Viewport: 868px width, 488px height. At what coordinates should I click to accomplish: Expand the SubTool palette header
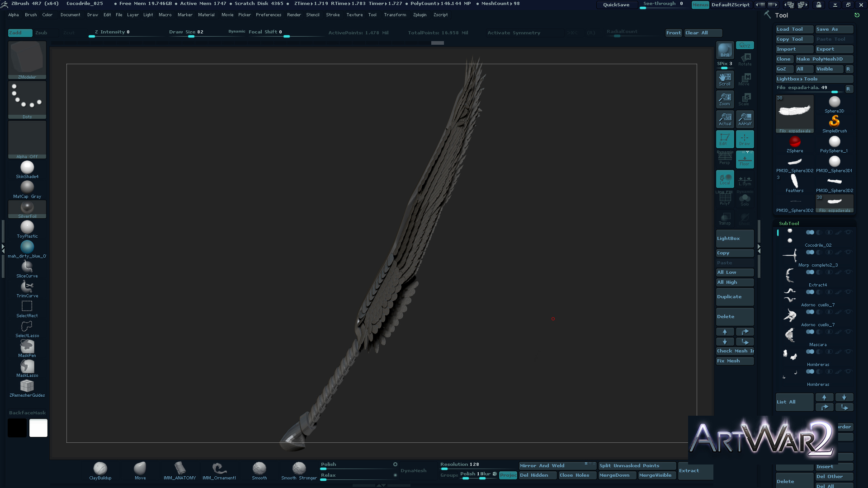pos(789,223)
